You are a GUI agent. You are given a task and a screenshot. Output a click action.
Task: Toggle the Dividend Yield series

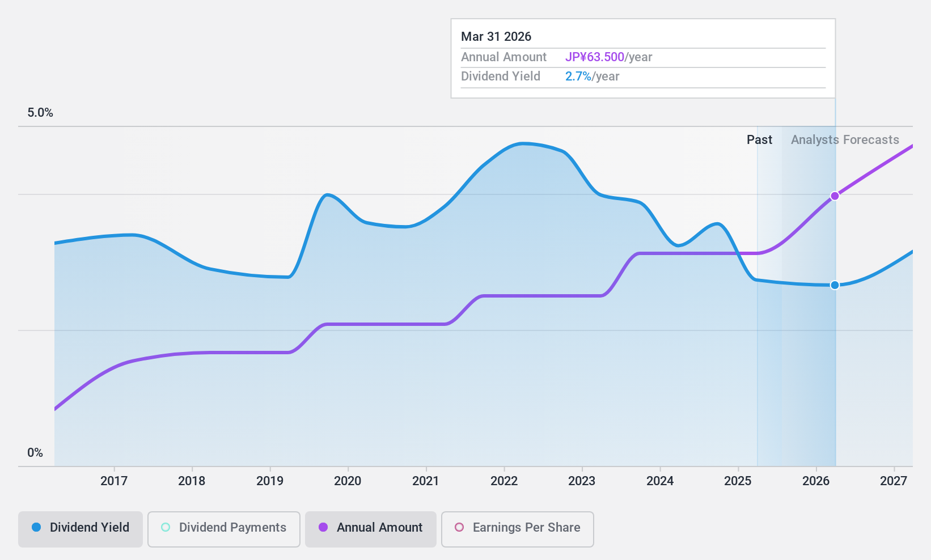[81, 529]
